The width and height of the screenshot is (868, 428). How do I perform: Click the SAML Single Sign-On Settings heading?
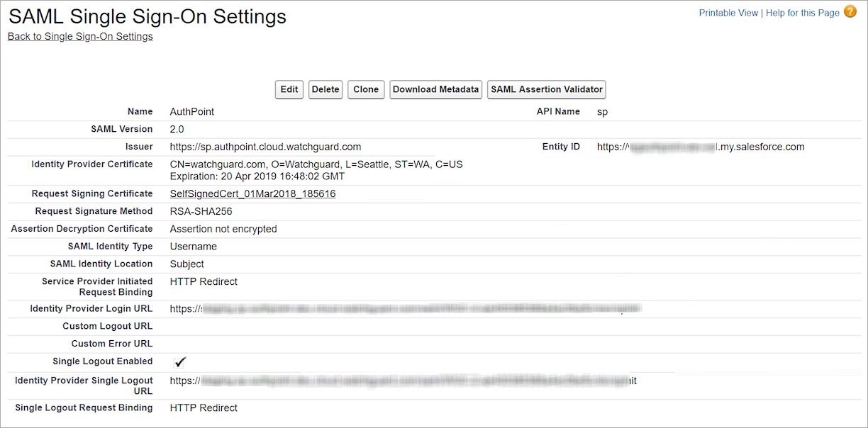click(x=148, y=16)
